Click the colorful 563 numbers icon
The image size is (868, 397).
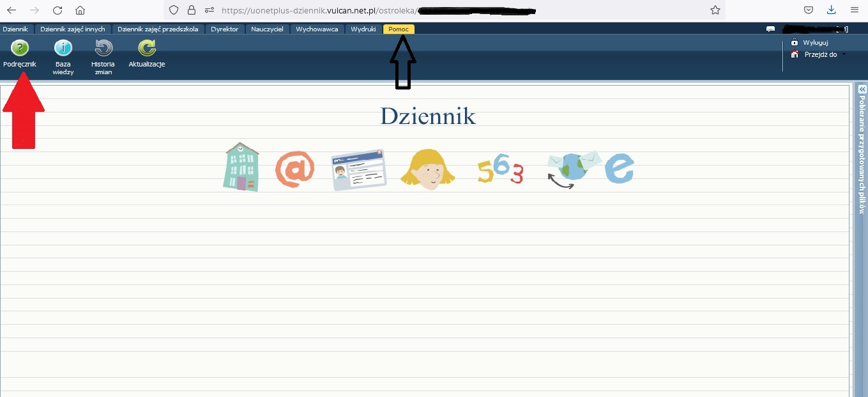coord(501,170)
